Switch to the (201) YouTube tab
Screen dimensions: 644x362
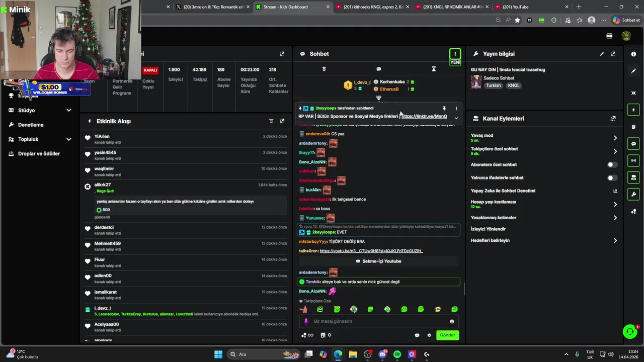point(532,7)
